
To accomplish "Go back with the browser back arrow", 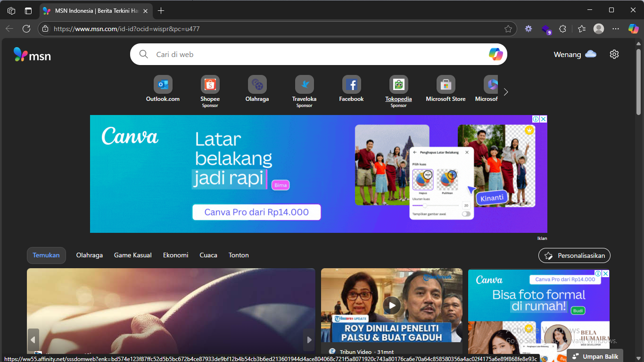I will [9, 29].
